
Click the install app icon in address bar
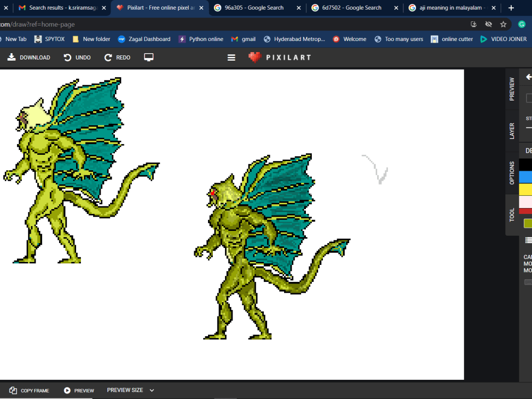coord(473,24)
